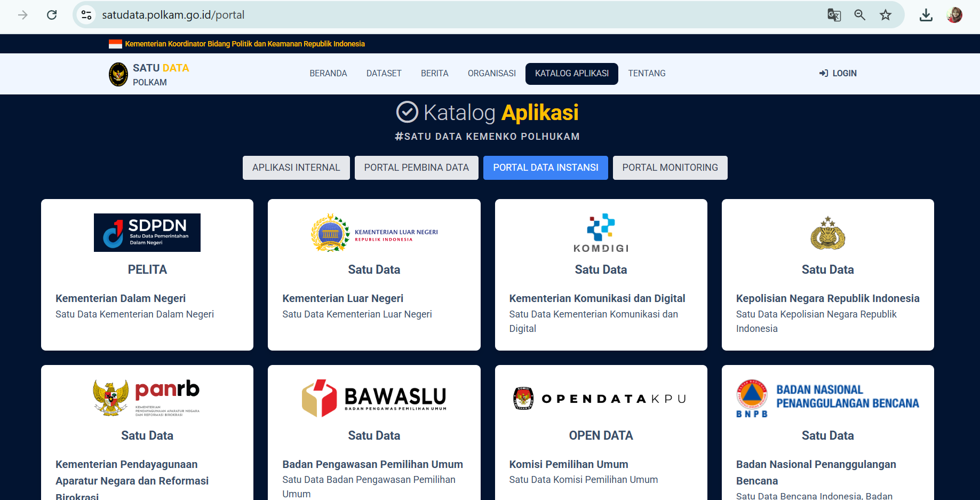This screenshot has height=500, width=980.
Task: Bookmark this page with the star icon
Action: coord(886,15)
